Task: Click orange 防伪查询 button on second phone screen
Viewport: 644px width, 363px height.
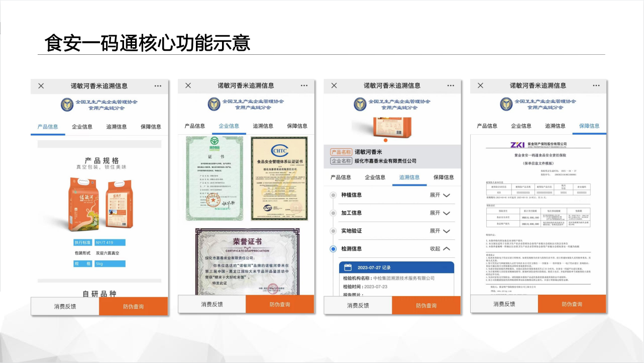Action: (x=280, y=304)
